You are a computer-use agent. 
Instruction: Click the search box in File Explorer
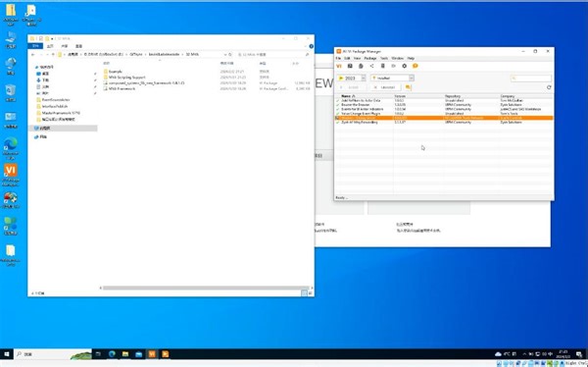(x=273, y=55)
